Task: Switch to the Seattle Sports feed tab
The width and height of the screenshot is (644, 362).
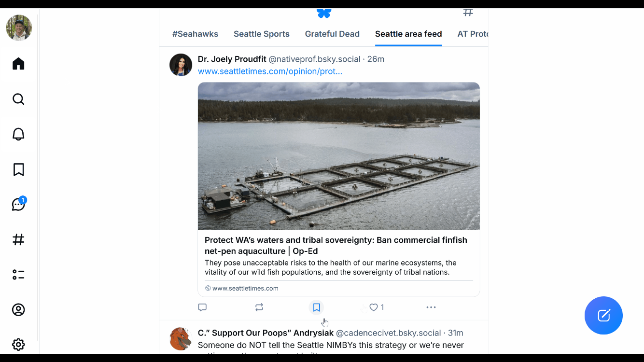Action: click(x=261, y=34)
